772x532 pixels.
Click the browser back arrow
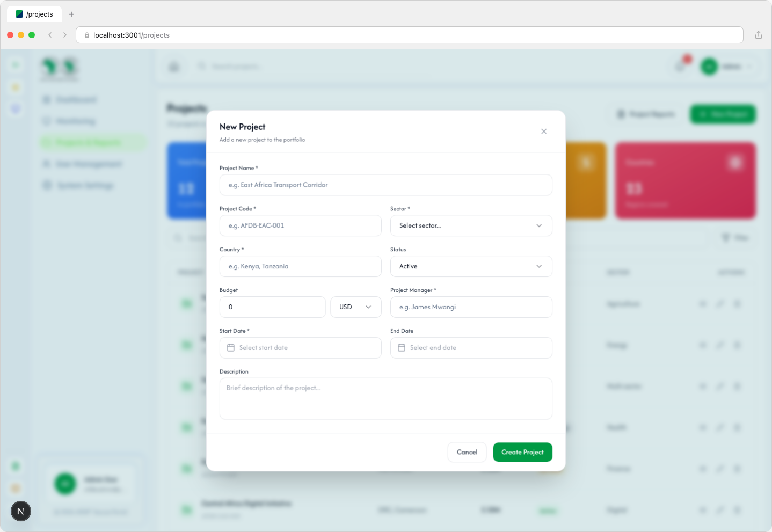50,35
